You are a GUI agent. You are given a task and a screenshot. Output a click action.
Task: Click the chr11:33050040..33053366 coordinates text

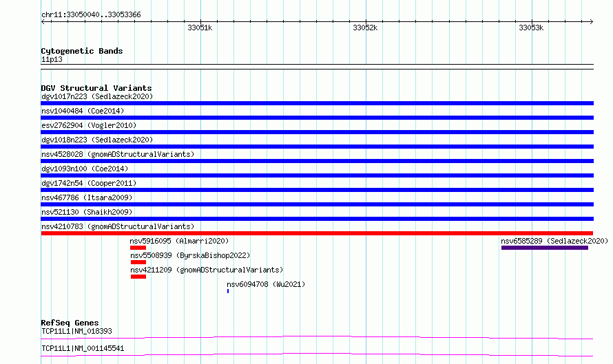pyautogui.click(x=91, y=15)
